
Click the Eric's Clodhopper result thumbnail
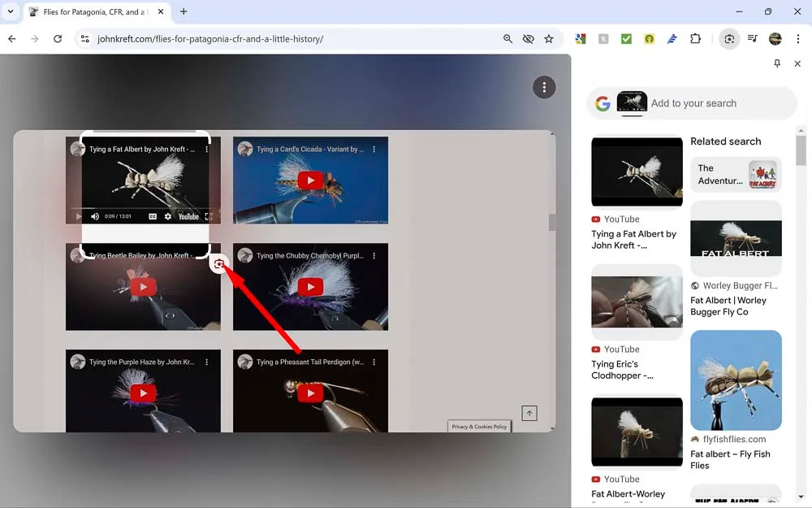(x=637, y=302)
